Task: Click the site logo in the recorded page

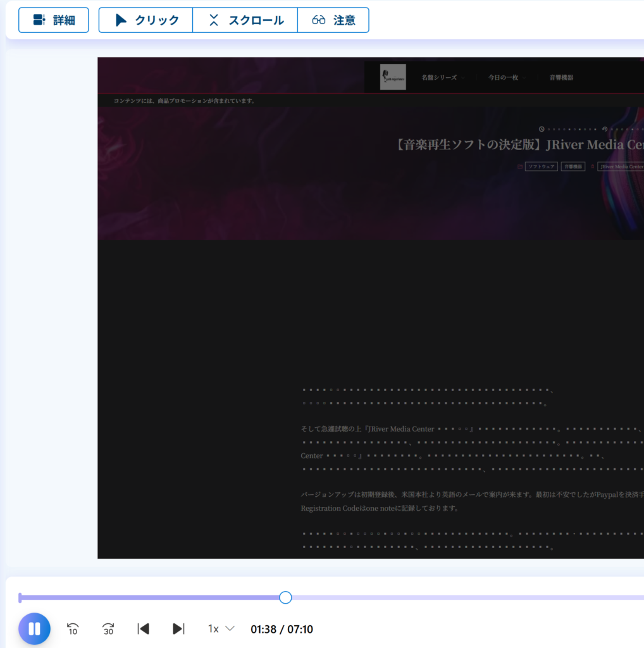Action: [x=393, y=77]
